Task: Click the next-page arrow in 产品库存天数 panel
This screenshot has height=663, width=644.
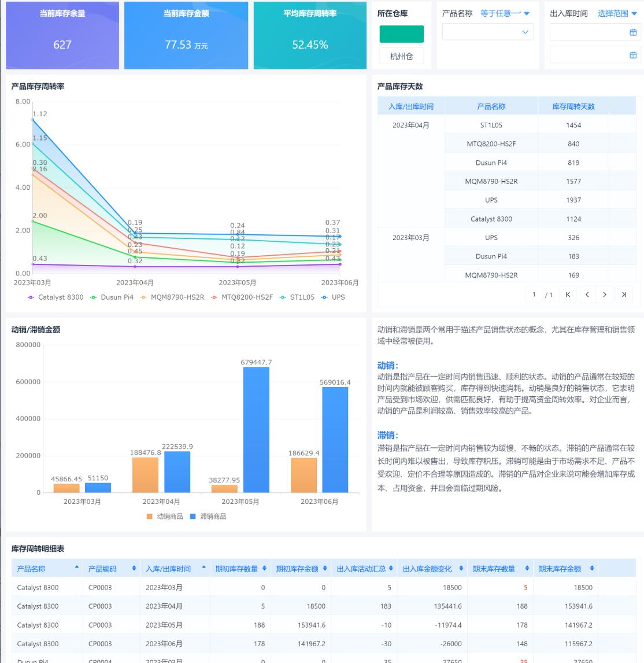Action: tap(605, 294)
